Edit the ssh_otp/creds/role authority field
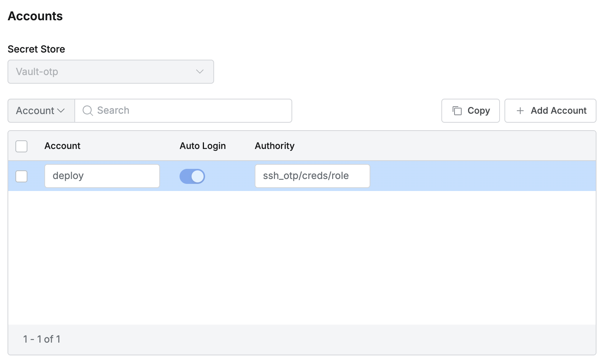The width and height of the screenshot is (604, 364). [312, 176]
